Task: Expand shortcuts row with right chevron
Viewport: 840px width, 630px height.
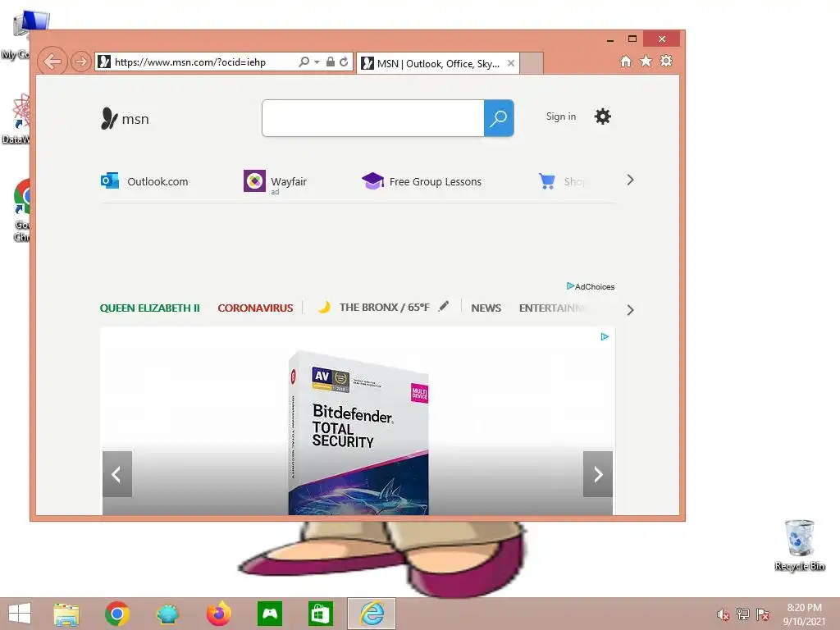Action: tap(630, 180)
